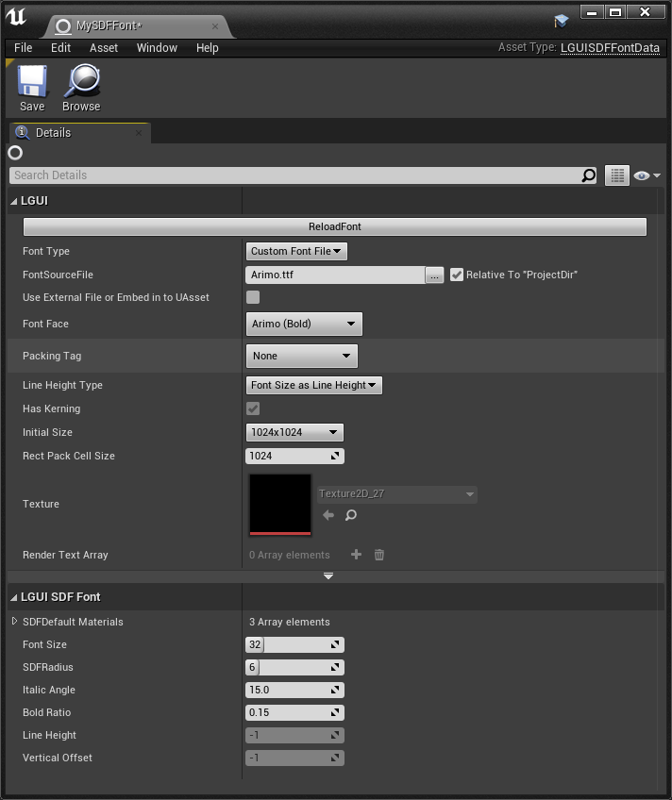
Task: Toggle Relative To ProjectDir checkbox
Action: [x=457, y=275]
